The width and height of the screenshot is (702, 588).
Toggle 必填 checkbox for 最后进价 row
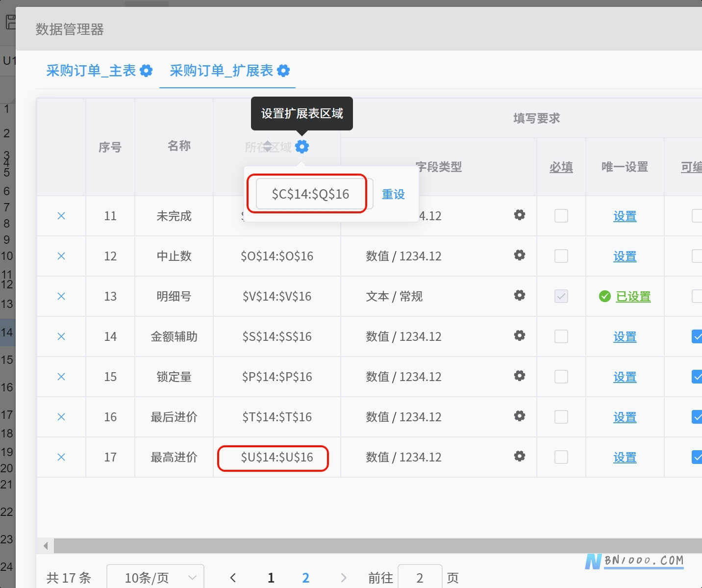(561, 417)
